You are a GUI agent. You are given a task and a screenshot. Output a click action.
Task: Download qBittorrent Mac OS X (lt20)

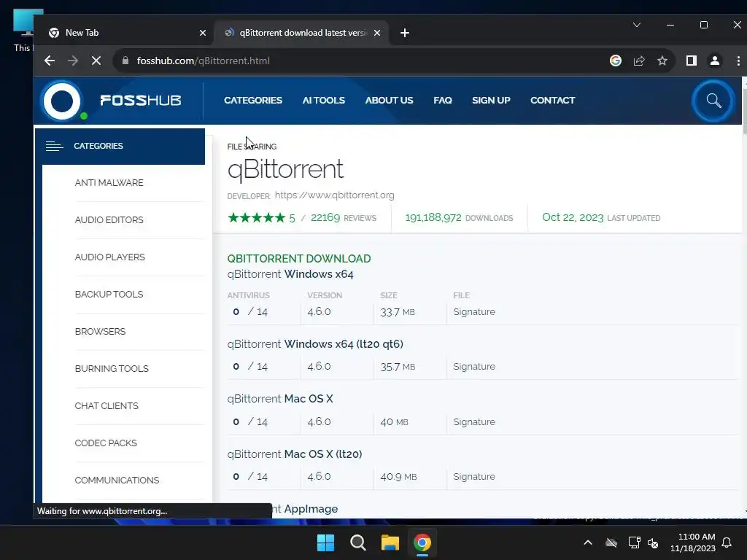pyautogui.click(x=295, y=454)
